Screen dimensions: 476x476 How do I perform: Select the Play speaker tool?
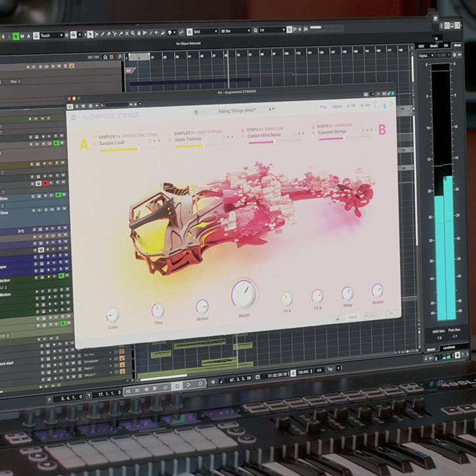coord(157,33)
